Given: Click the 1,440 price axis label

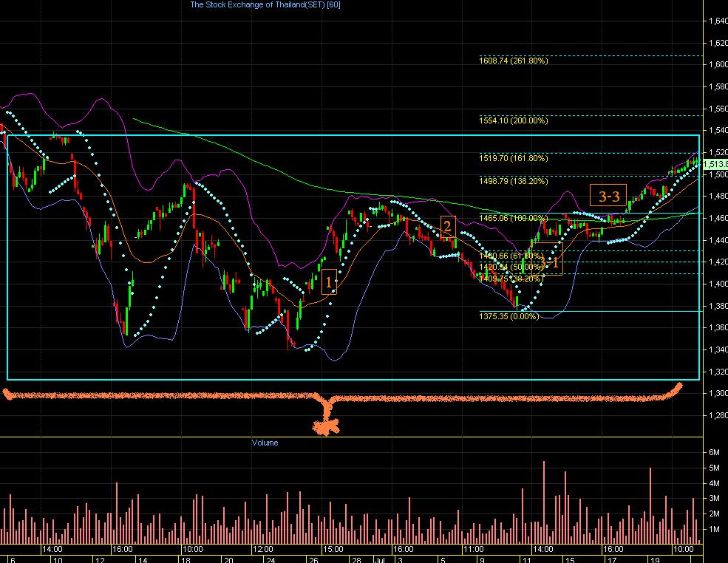Looking at the screenshot, I should [x=718, y=240].
